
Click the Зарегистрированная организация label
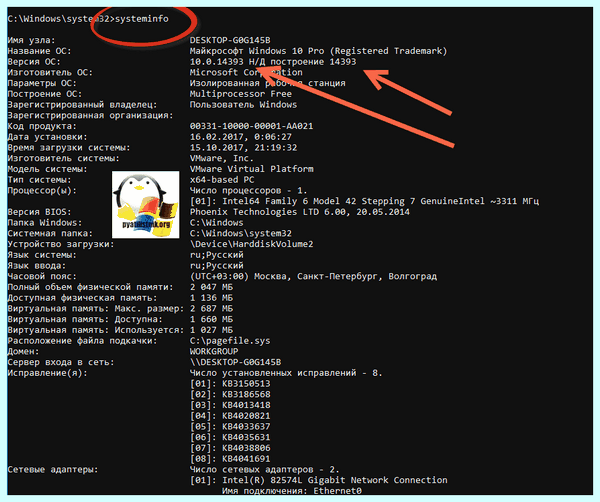coord(90,115)
